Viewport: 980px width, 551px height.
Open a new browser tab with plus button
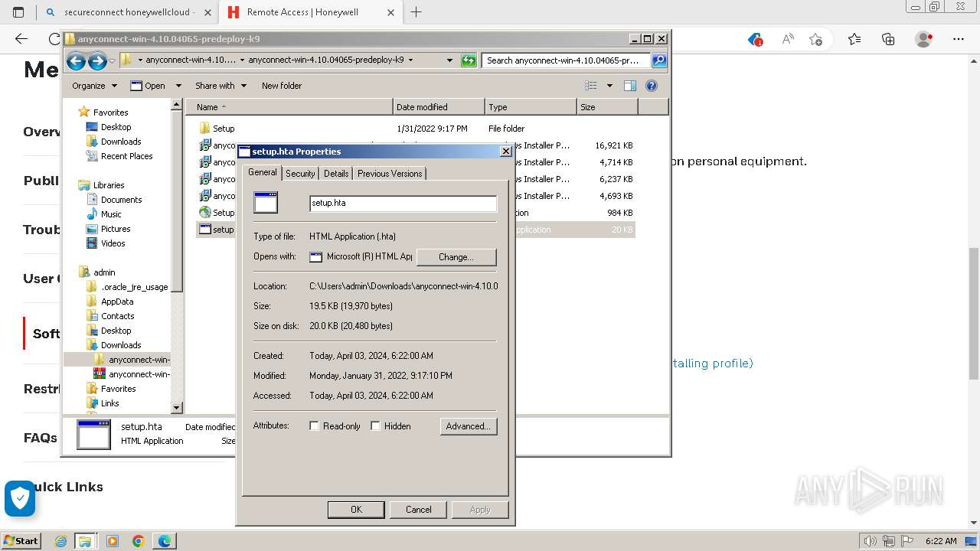[416, 12]
